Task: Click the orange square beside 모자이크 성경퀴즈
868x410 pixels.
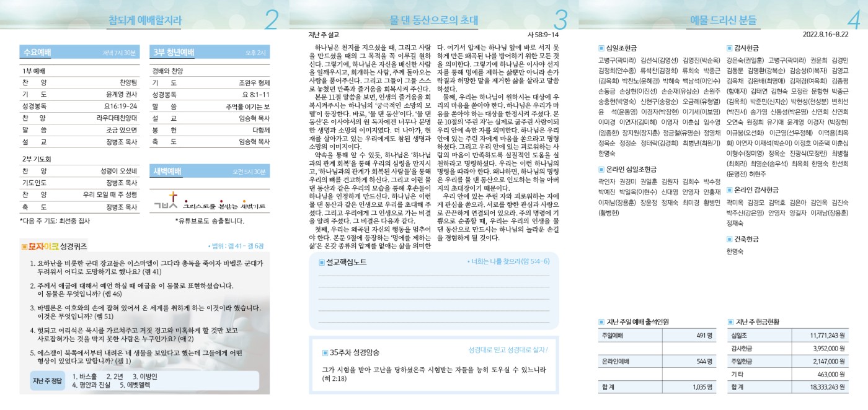Action: tap(24, 246)
